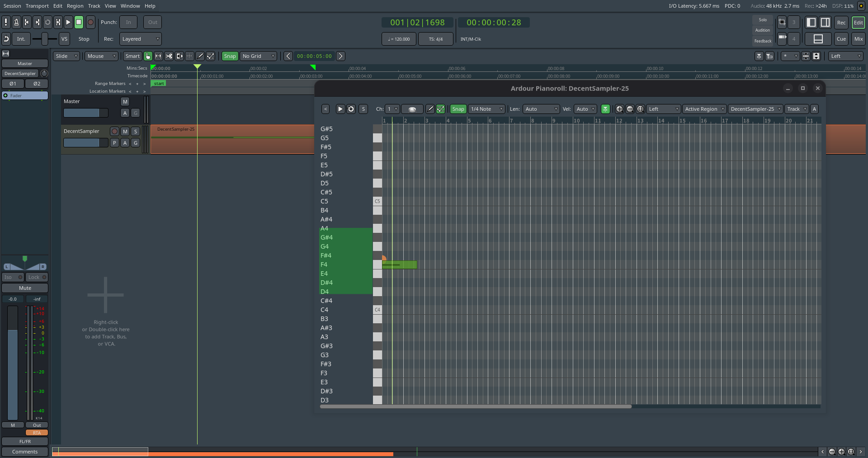Toggle the metronome click button

(x=16, y=22)
